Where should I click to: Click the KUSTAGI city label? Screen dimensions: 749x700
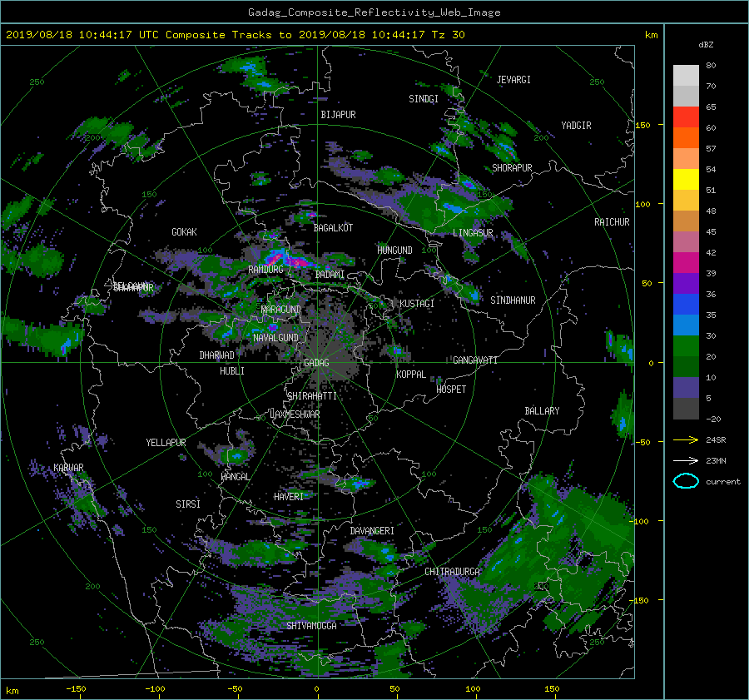[x=417, y=304]
